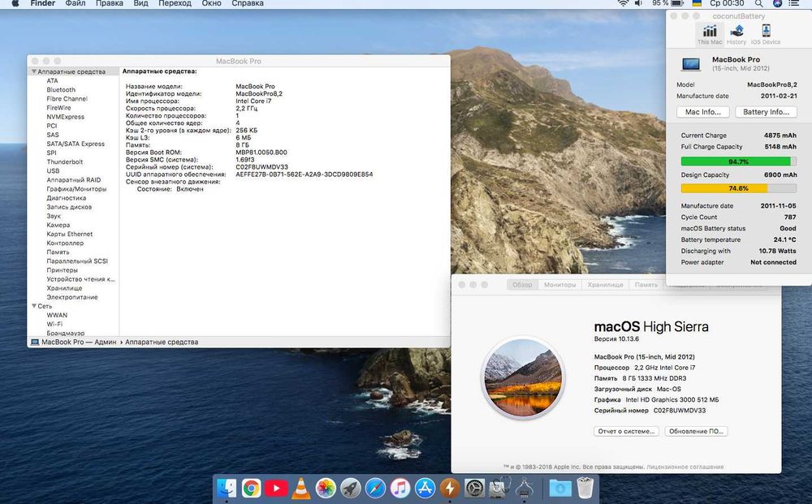Switch to the Память tab in About window
Screen dimensions: 812x504
tap(646, 285)
